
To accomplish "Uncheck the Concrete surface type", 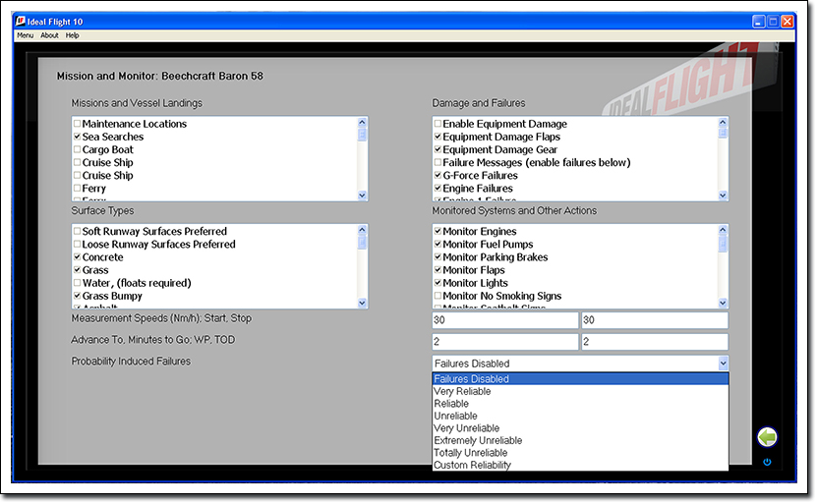I will coord(78,257).
